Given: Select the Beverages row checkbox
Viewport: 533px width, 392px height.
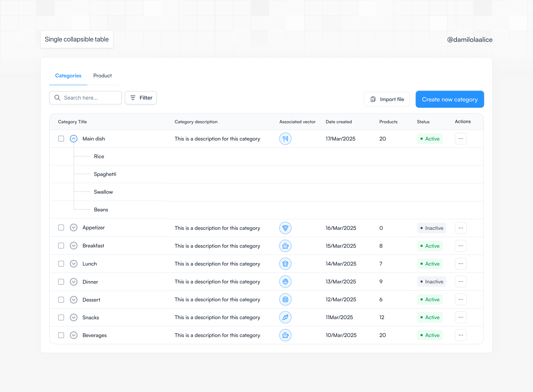Looking at the screenshot, I should [61, 335].
